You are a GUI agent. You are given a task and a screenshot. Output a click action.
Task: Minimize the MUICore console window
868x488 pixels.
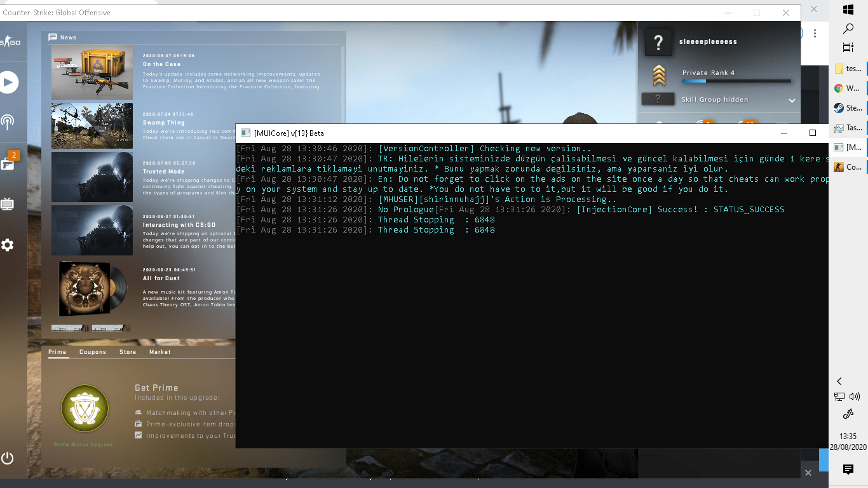pos(783,133)
